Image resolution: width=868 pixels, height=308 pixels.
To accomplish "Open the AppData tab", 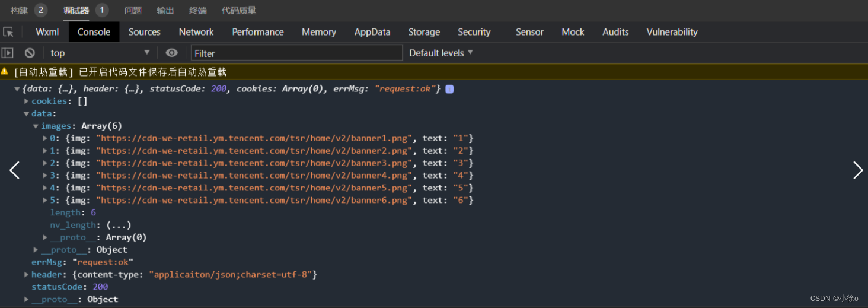I will pos(372,32).
